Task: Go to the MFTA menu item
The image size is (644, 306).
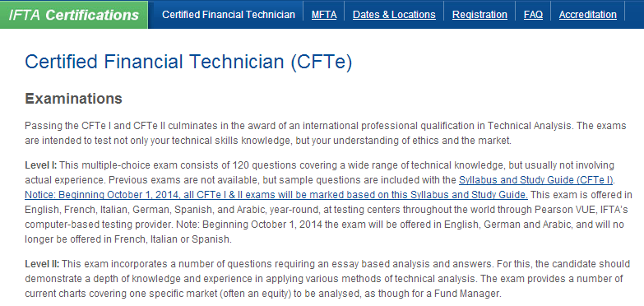Action: pyautogui.click(x=324, y=15)
